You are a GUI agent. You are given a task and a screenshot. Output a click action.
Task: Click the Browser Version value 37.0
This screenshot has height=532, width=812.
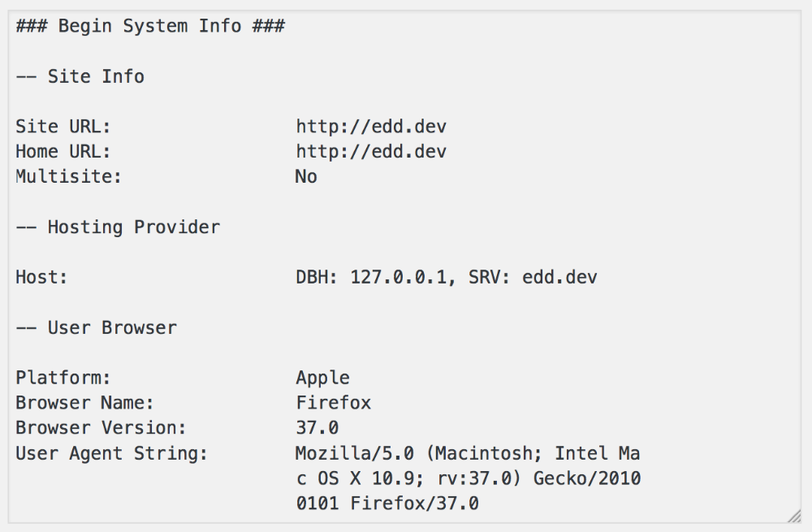(x=317, y=428)
